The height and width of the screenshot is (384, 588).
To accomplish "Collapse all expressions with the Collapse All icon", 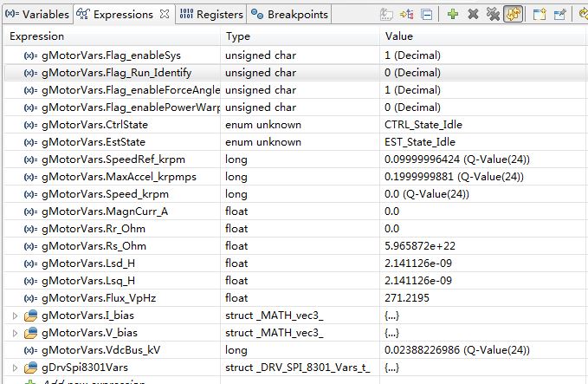I will pyautogui.click(x=427, y=14).
